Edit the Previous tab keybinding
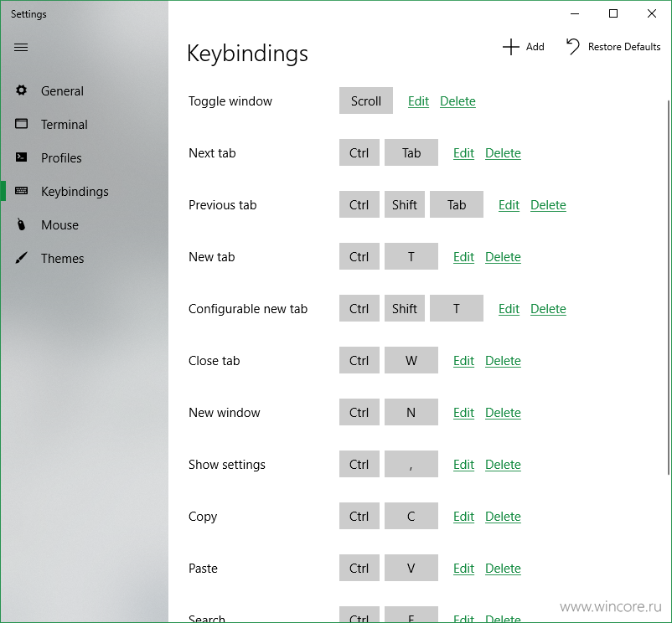Image resolution: width=672 pixels, height=623 pixels. coord(509,205)
